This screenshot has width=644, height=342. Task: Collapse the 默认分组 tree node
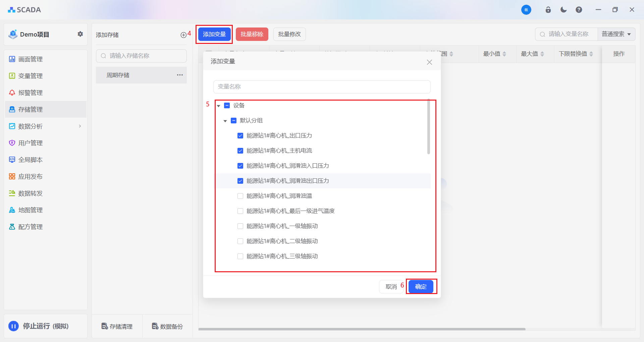[225, 121]
